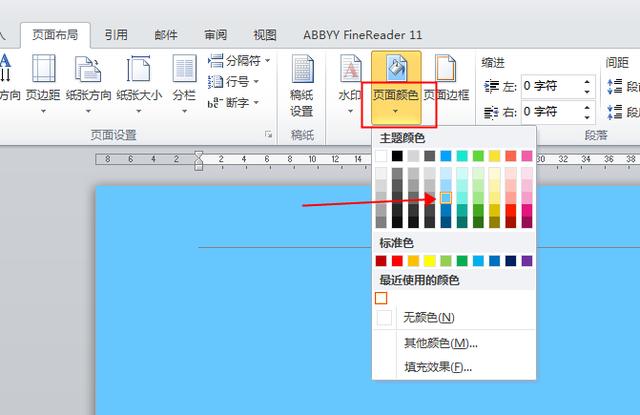This screenshot has width=640, height=415.
Task: Open the 纸张方向 orientation button
Action: tap(88, 84)
